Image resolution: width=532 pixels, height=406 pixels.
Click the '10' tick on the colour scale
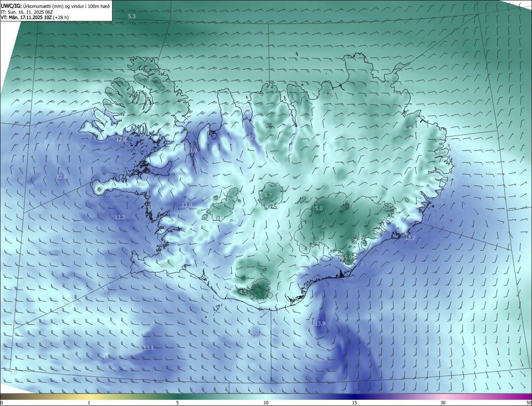266,403
